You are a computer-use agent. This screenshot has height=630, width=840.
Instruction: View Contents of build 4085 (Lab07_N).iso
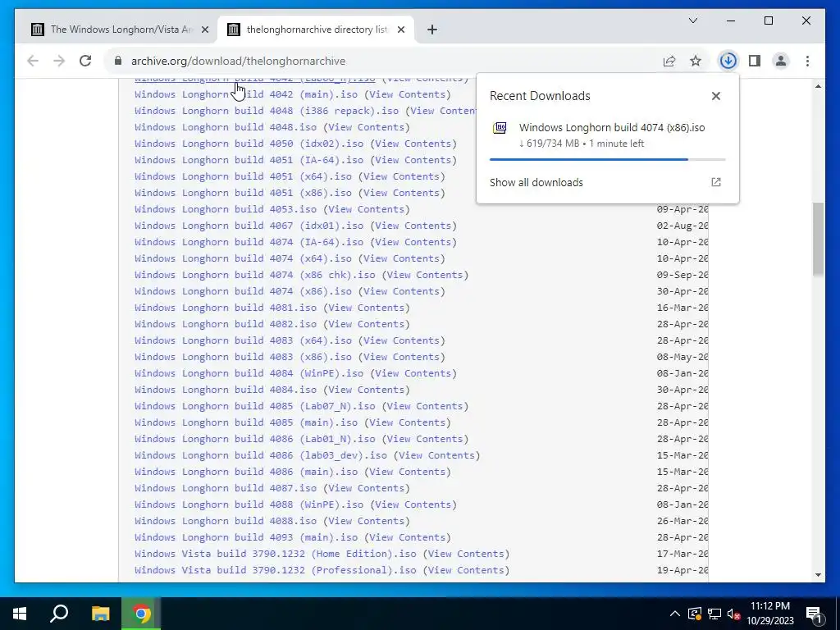click(425, 406)
